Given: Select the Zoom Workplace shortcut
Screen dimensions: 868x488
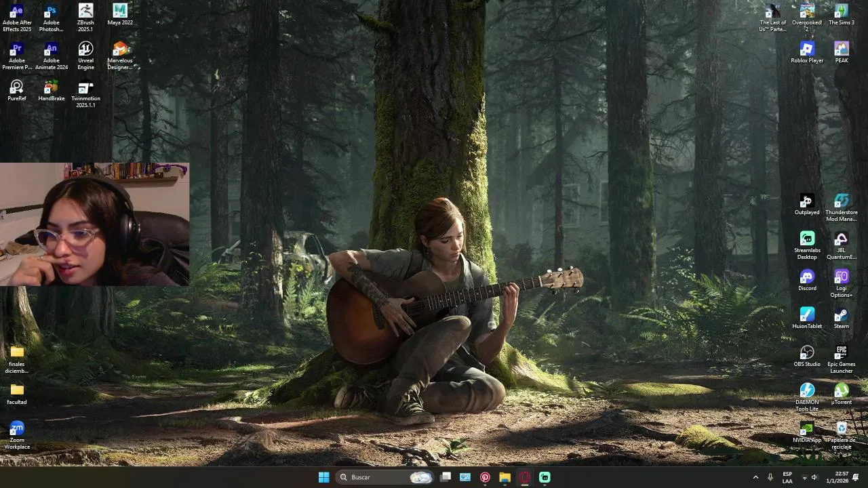Looking at the screenshot, I should (17, 436).
